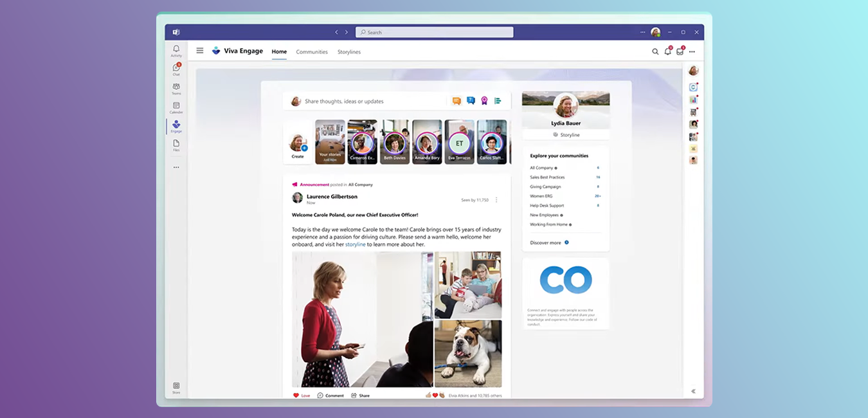Image resolution: width=868 pixels, height=418 pixels.
Task: Start a discussion post with orange chat icon
Action: click(x=457, y=101)
